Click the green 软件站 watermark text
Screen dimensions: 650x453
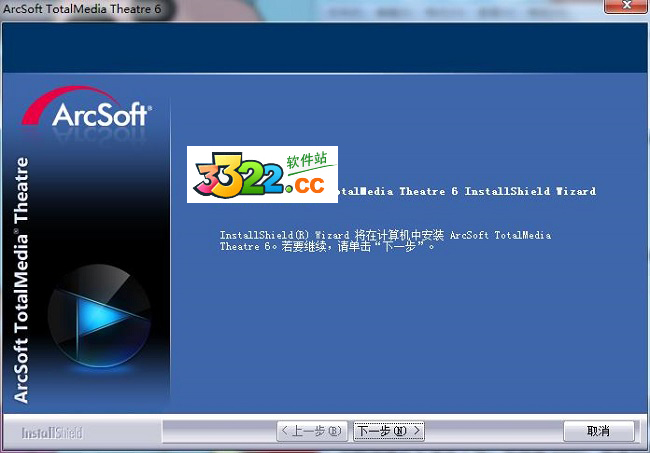[307, 158]
